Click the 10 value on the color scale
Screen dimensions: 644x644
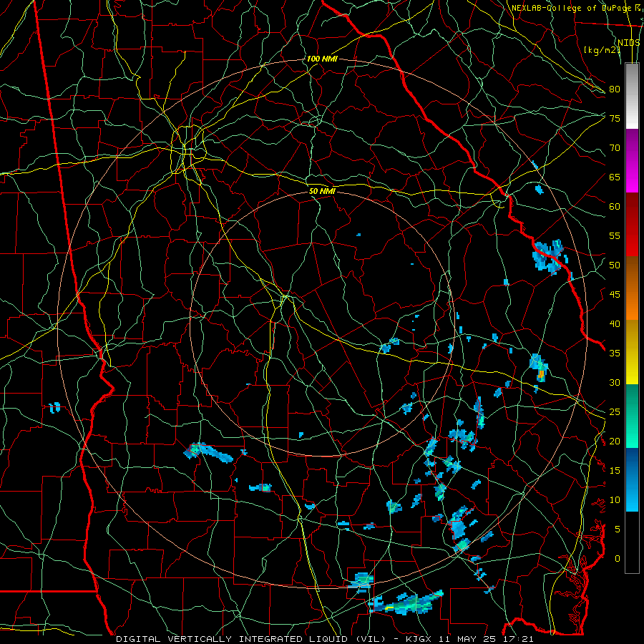click(615, 500)
